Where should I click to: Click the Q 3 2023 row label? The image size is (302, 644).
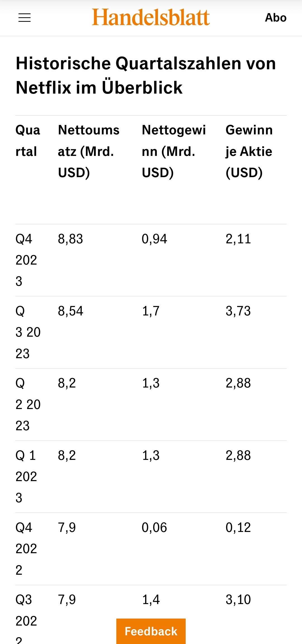coord(28,332)
